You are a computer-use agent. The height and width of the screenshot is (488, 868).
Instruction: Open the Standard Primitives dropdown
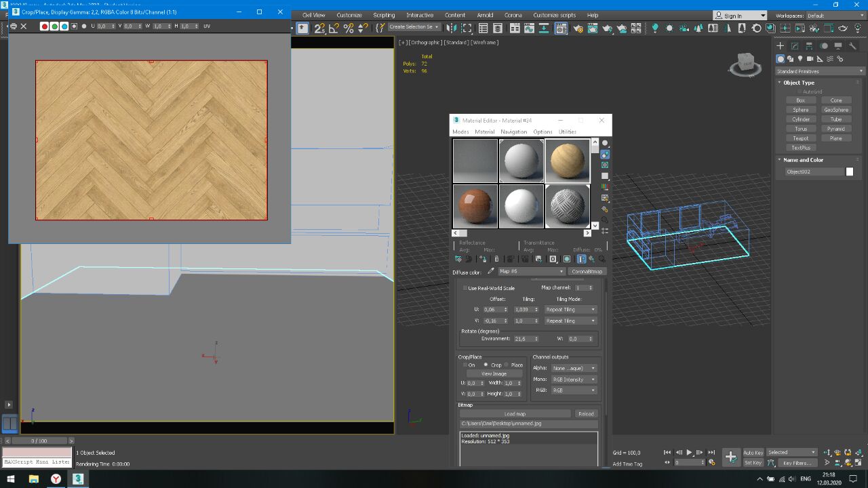click(821, 71)
